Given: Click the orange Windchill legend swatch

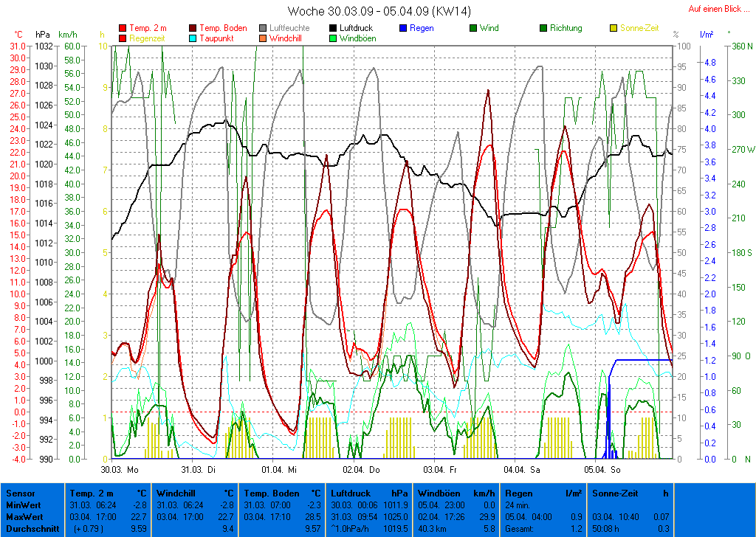Looking at the screenshot, I should click(263, 38).
